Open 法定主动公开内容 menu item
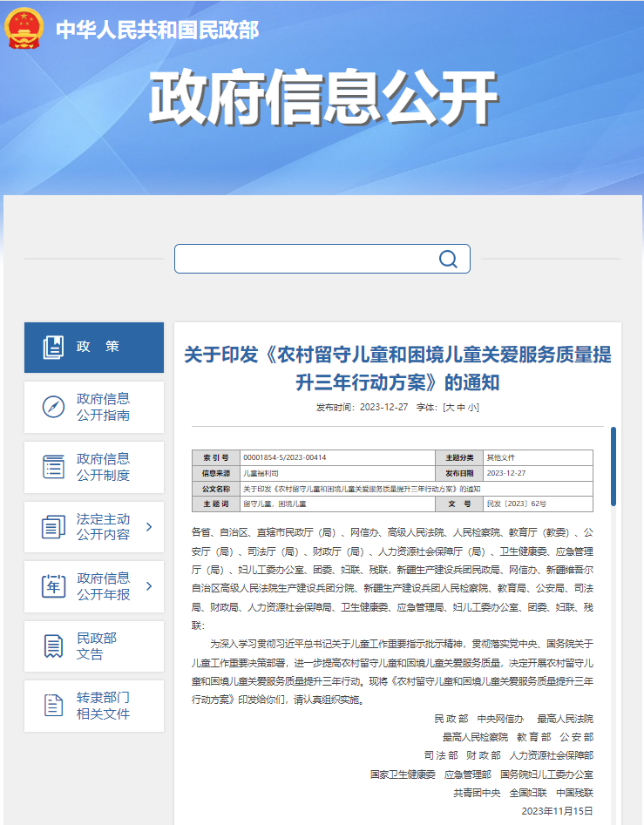This screenshot has height=825, width=644. pyautogui.click(x=94, y=527)
